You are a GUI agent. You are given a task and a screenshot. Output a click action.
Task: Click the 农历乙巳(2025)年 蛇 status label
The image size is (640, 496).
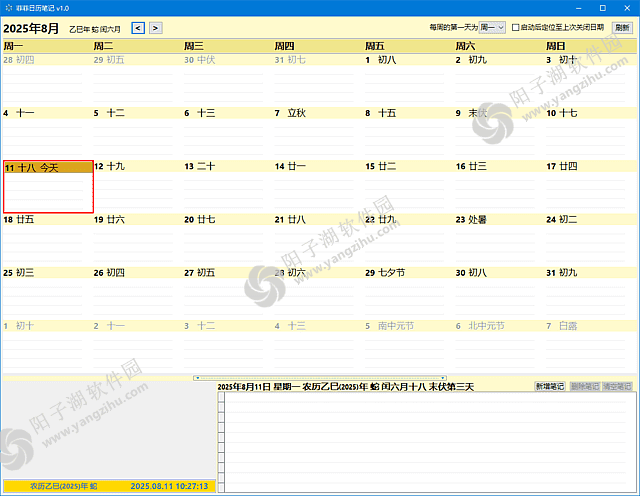point(64,486)
